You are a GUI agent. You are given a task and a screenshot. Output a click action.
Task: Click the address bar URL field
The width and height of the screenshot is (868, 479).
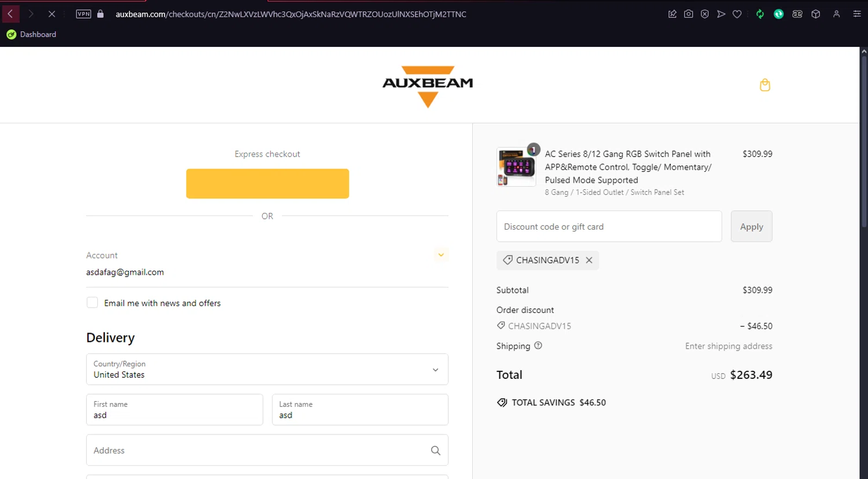(291, 14)
